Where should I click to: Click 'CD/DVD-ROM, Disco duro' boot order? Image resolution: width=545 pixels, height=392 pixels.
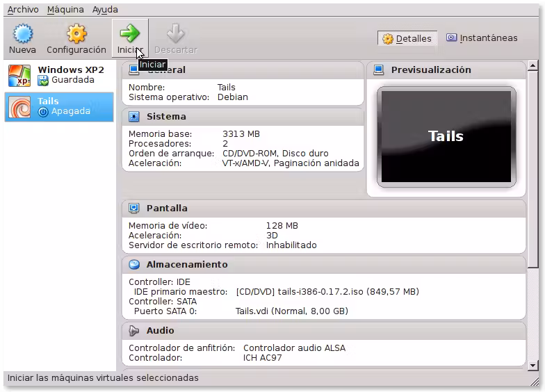point(275,153)
